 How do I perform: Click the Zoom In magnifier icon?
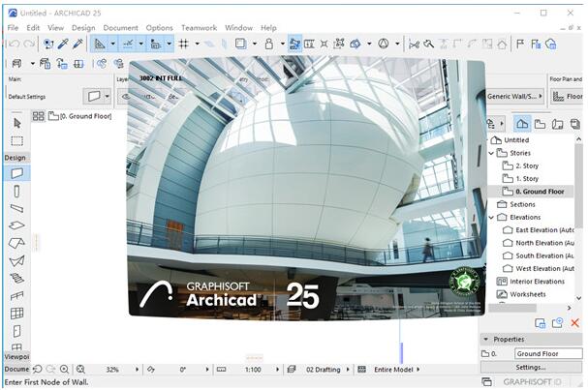pyautogui.click(x=64, y=370)
